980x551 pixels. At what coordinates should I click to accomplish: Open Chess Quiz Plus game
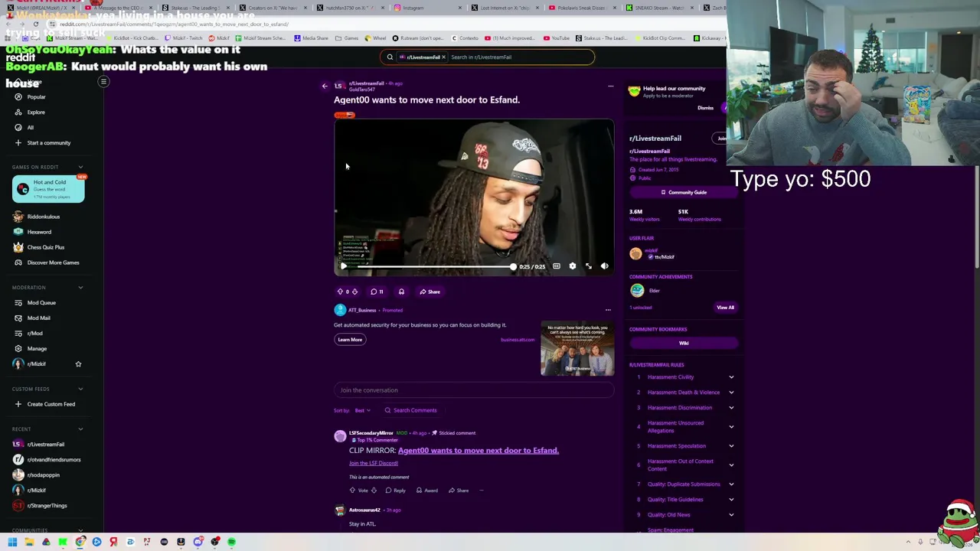(x=46, y=247)
